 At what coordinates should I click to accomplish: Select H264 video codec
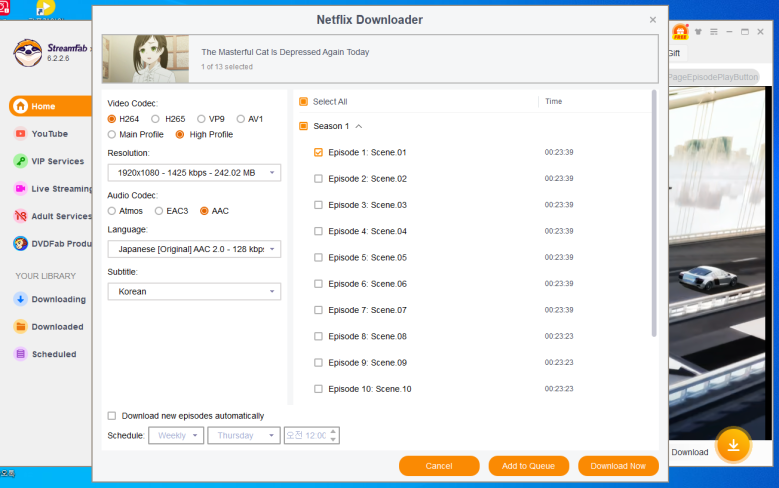click(112, 119)
